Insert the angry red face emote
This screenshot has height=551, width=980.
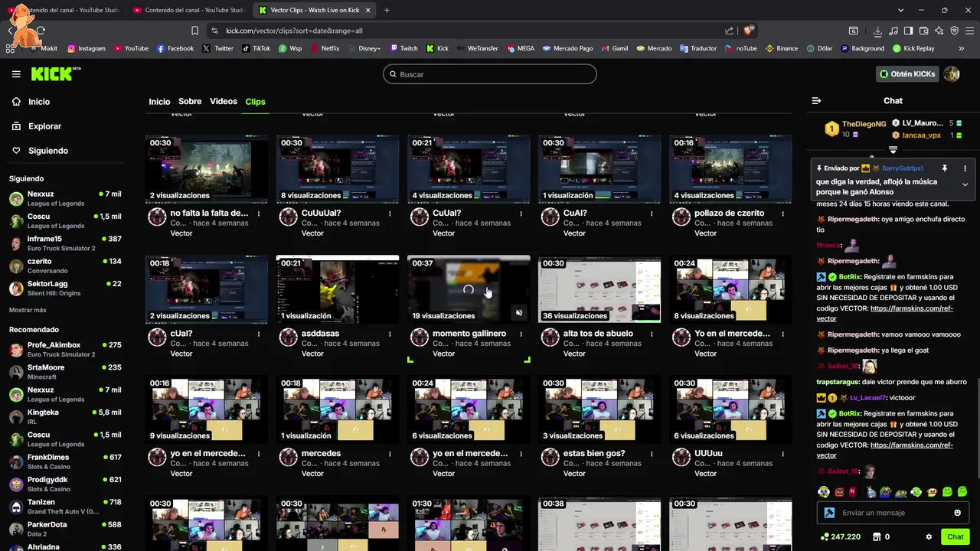tap(839, 492)
